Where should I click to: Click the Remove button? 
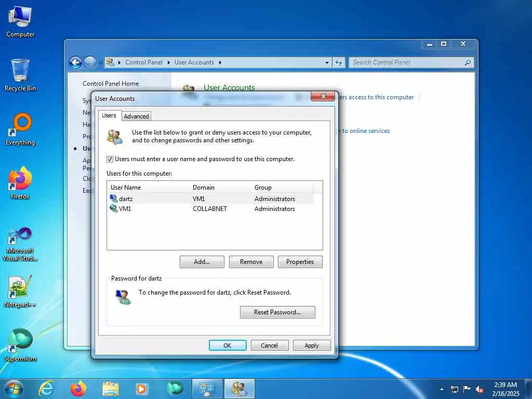[x=251, y=262]
